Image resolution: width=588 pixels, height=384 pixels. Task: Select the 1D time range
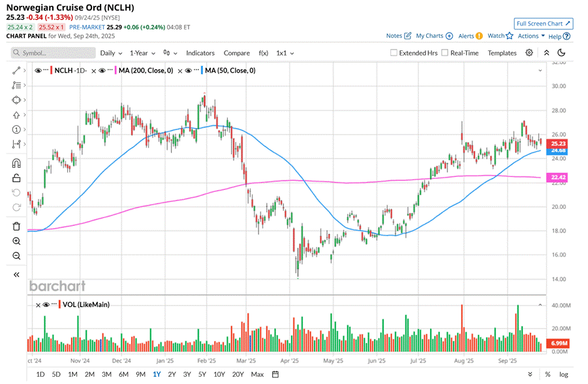pos(40,374)
